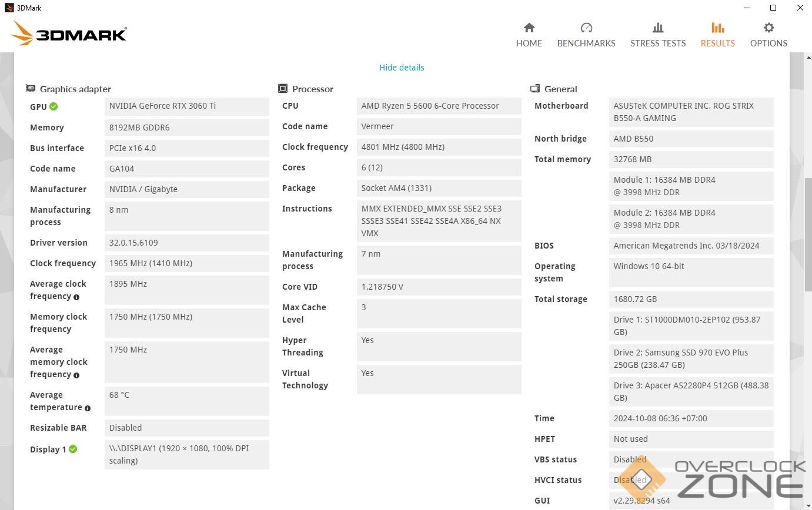The width and height of the screenshot is (812, 510).
Task: Click the Graphics adapter section icon
Action: click(31, 89)
